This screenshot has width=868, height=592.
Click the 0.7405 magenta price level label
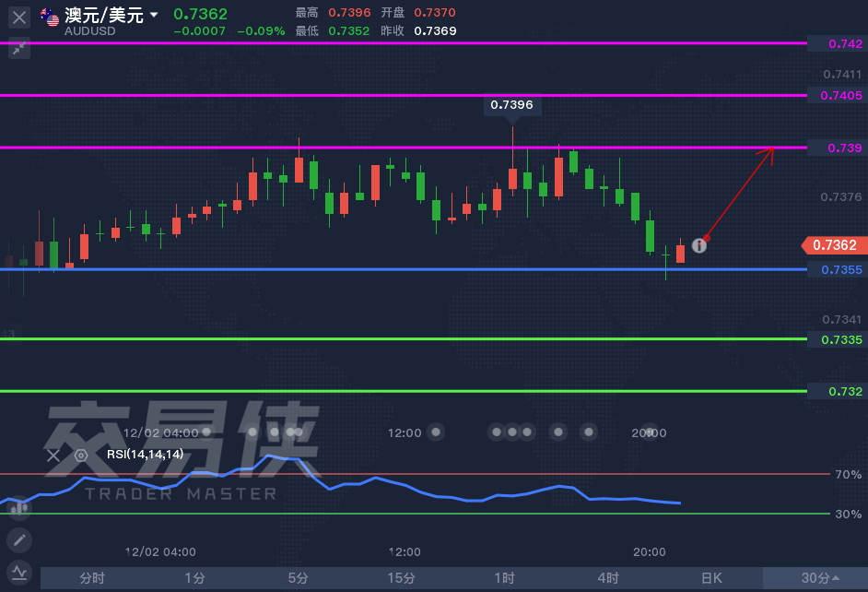pos(838,95)
